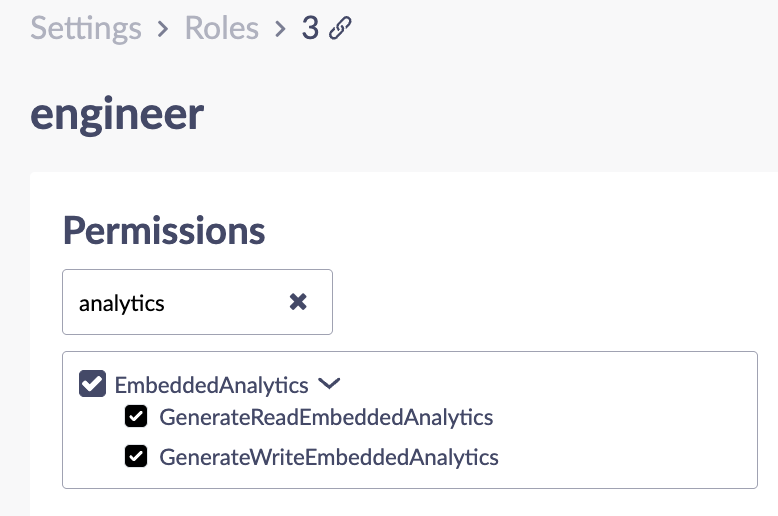
Task: Click the role number 3 breadcrumb
Action: tap(310, 28)
